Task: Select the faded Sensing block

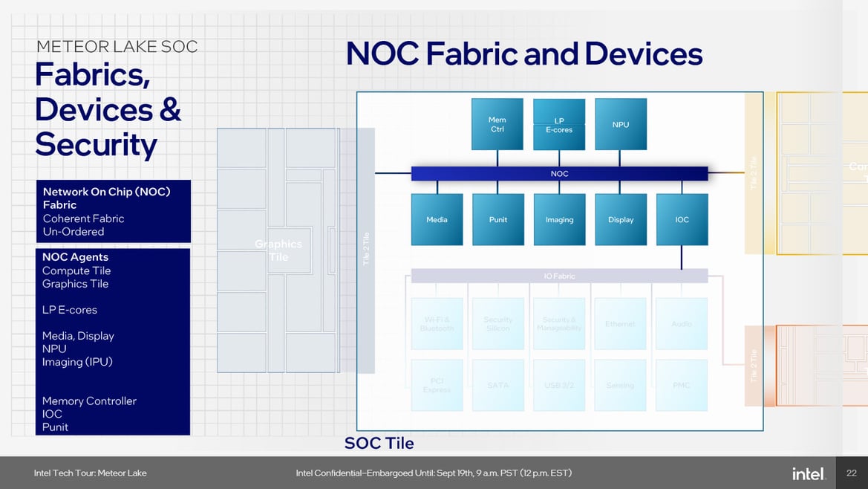Action: 620,386
